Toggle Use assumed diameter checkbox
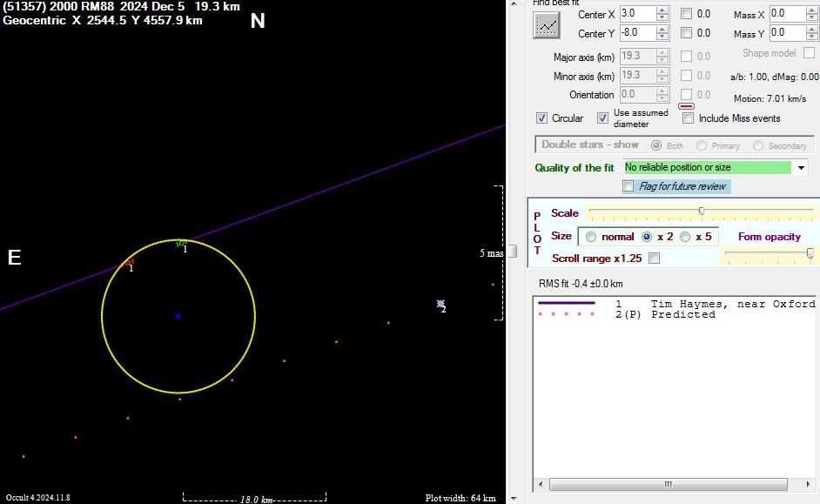 (602, 118)
